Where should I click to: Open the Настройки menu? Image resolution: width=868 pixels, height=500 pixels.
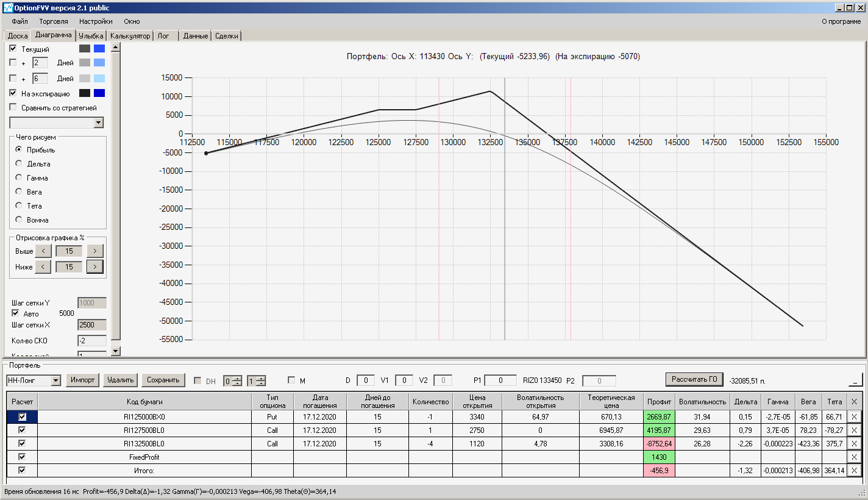[96, 21]
